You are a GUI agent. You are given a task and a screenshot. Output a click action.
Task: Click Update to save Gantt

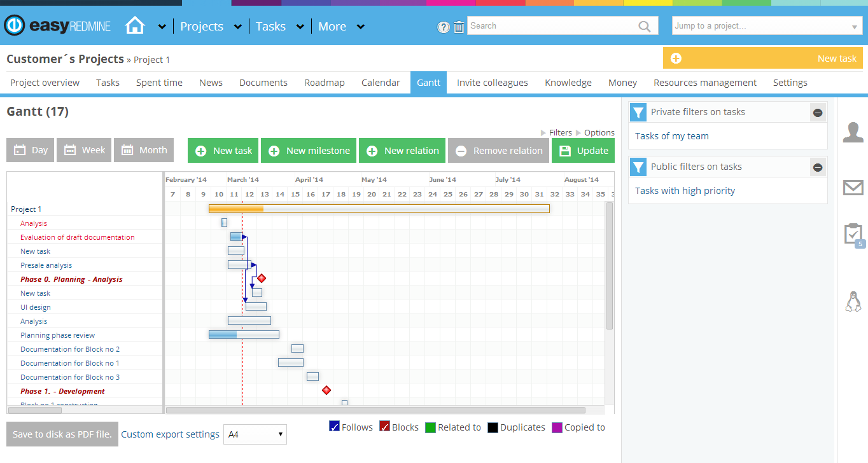584,151
